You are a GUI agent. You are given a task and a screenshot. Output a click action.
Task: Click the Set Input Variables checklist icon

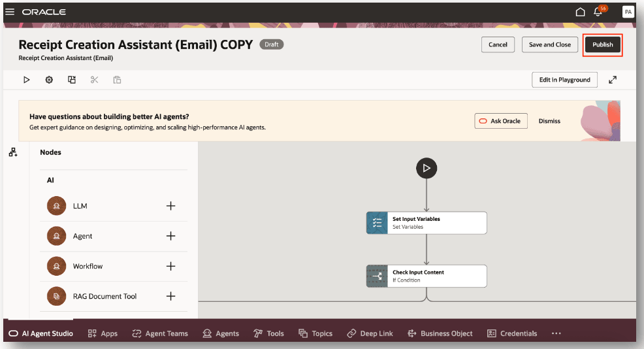pos(377,223)
